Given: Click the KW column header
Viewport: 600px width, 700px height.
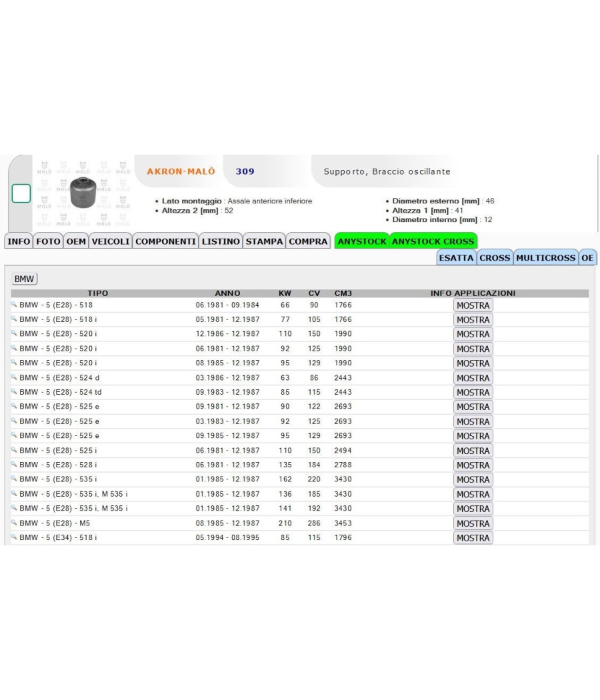Looking at the screenshot, I should (285, 293).
